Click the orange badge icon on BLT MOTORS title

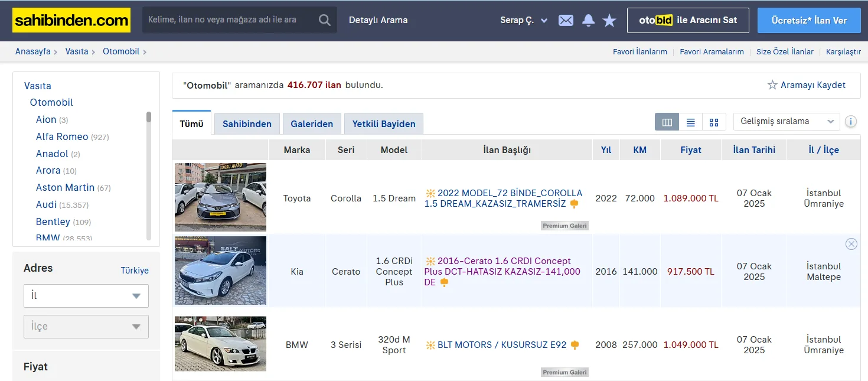(x=575, y=345)
